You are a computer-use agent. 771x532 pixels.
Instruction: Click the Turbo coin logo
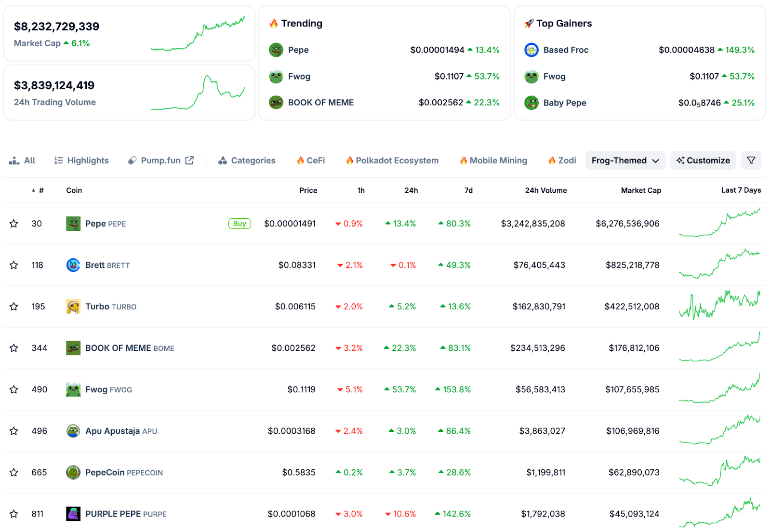pyautogui.click(x=73, y=306)
